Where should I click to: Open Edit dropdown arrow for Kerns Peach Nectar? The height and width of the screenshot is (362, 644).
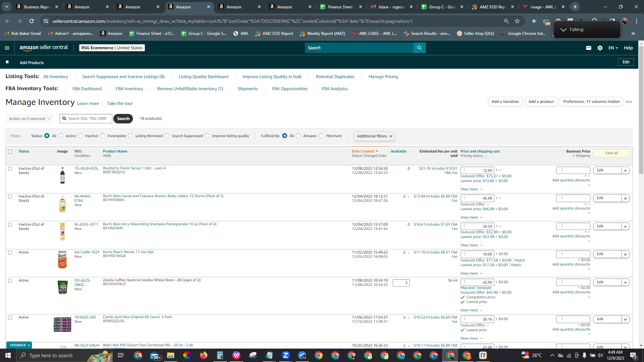click(625, 254)
